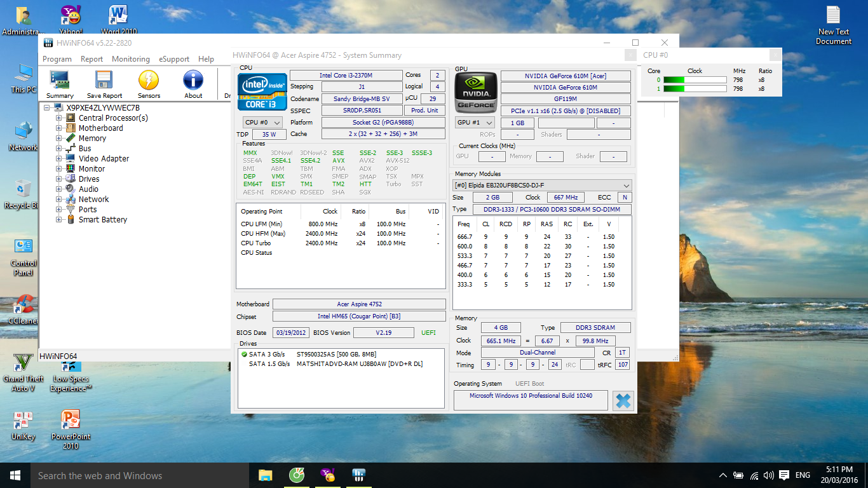This screenshot has height=488, width=868.
Task: Open CCleaner desktop icon
Action: click(24, 309)
